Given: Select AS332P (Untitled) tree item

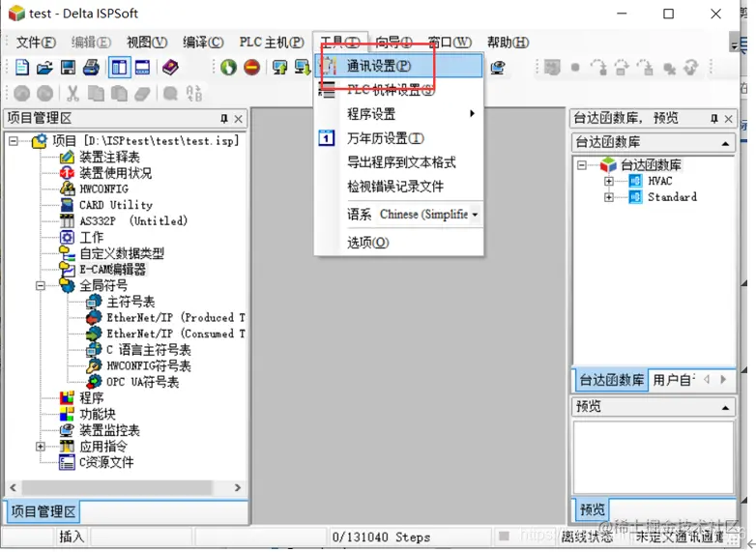Looking at the screenshot, I should [133, 221].
